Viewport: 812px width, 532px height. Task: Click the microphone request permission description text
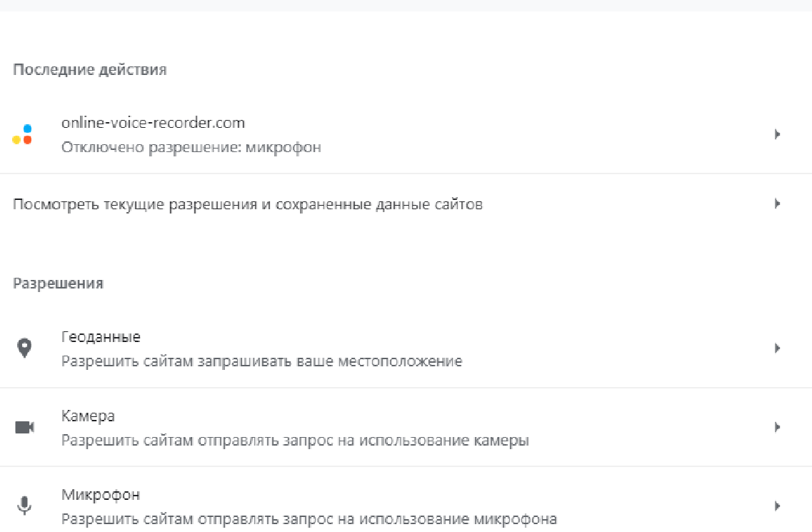tap(309, 519)
